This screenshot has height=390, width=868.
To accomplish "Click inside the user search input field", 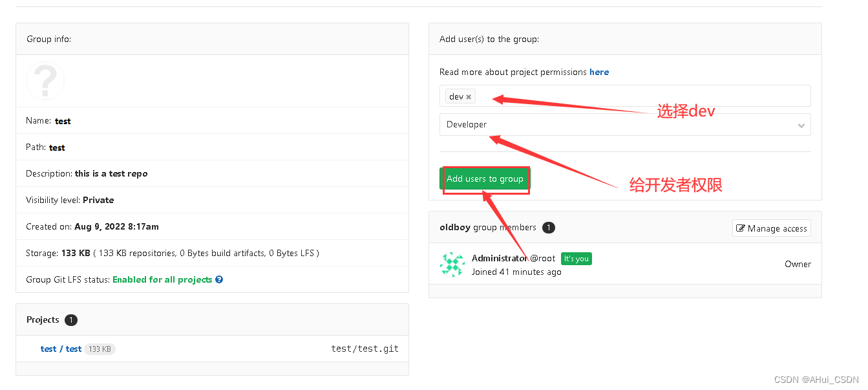I will [640, 96].
